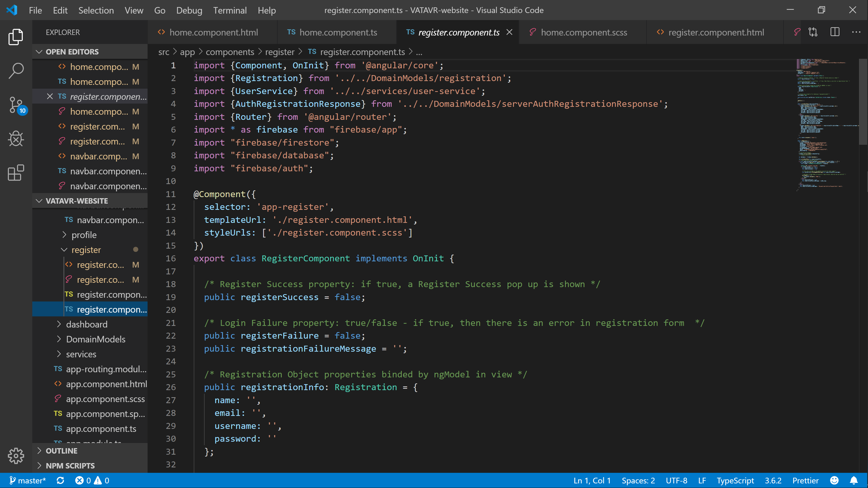The image size is (868, 488).
Task: Click the feedback smiley in status bar
Action: point(834,481)
